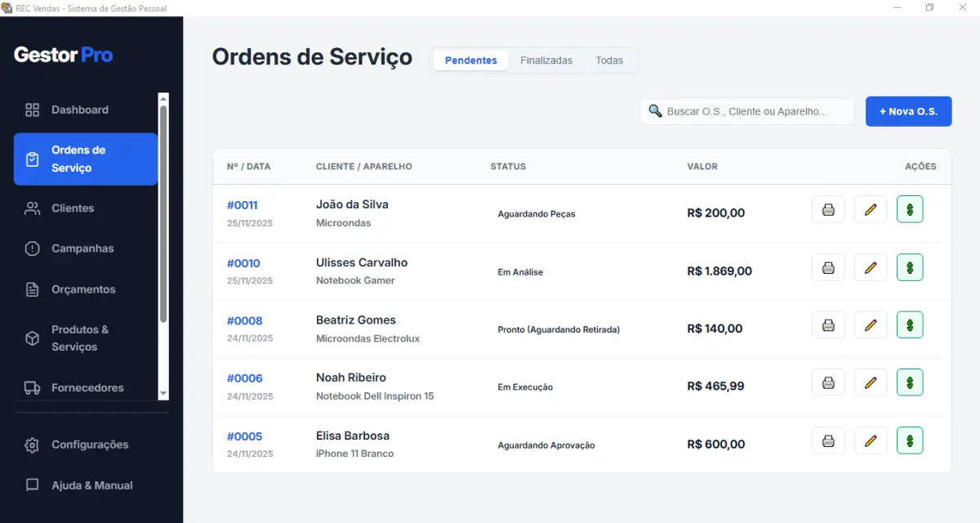Click the dollar icon on Noah Ribeiro's order
Screen dimensions: 980x523
(x=910, y=382)
